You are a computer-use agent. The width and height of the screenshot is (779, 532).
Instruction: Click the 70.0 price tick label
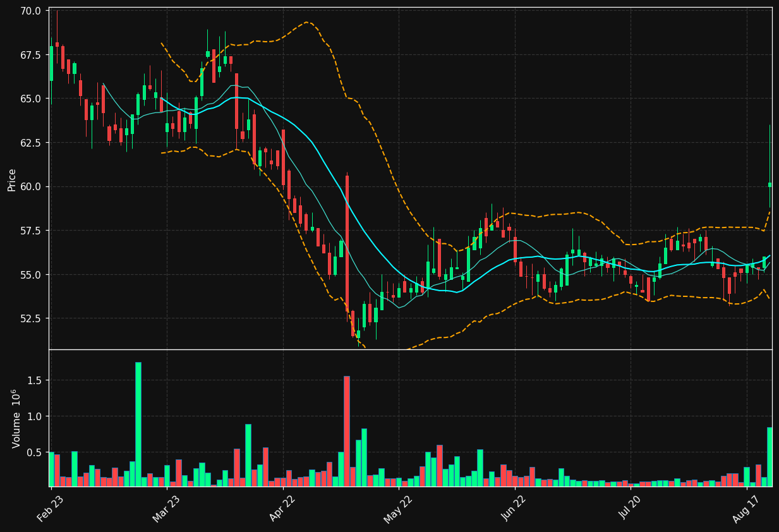(x=31, y=11)
